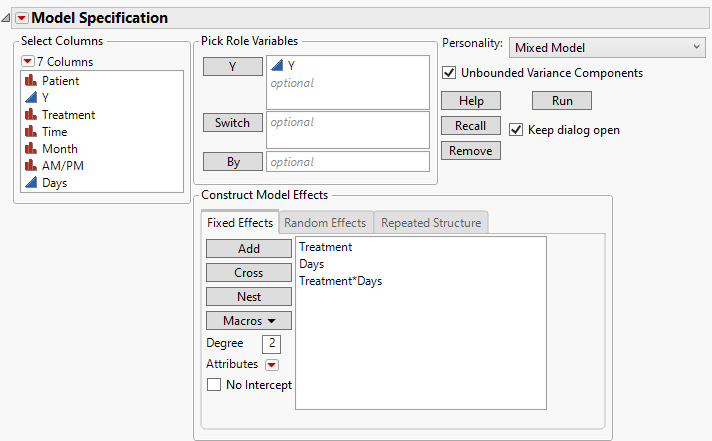Viewport: 712px width, 441px height.
Task: Select Treatment in the Fixed Effects list
Action: pos(326,247)
